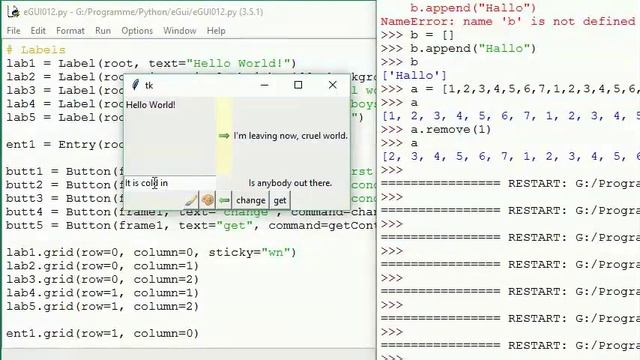Click the ent1.grid(row=1, column=0) line
This screenshot has height=360, width=640.
pos(102,333)
